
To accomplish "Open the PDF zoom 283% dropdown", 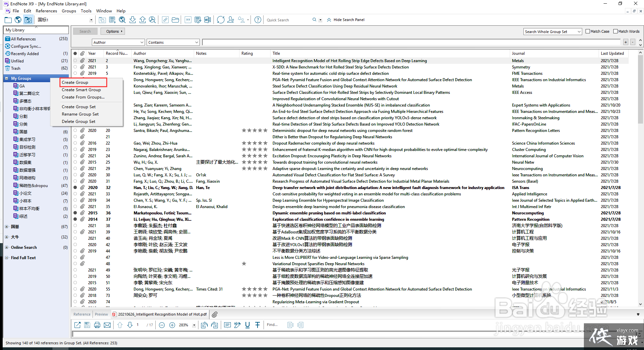I will pyautogui.click(x=194, y=325).
